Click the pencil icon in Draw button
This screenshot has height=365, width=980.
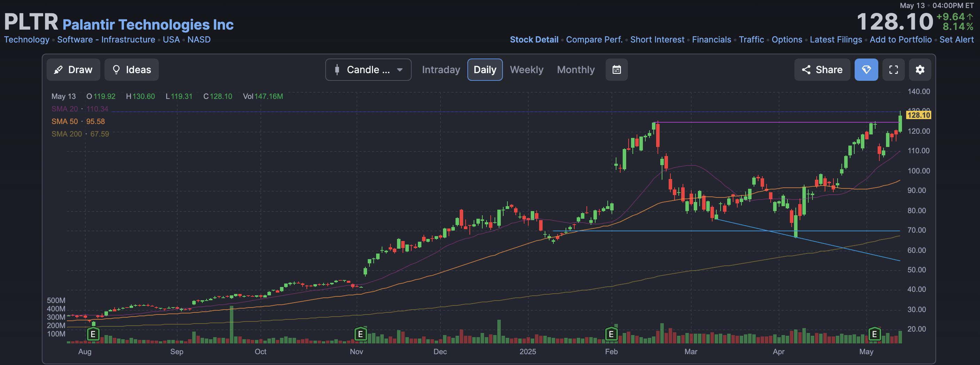click(58, 70)
